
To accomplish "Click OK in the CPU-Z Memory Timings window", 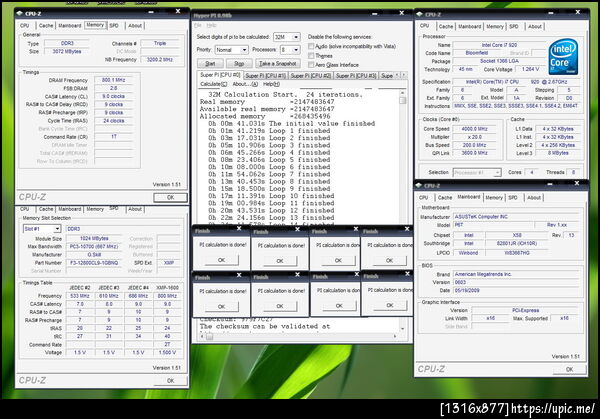I will coord(170,197).
